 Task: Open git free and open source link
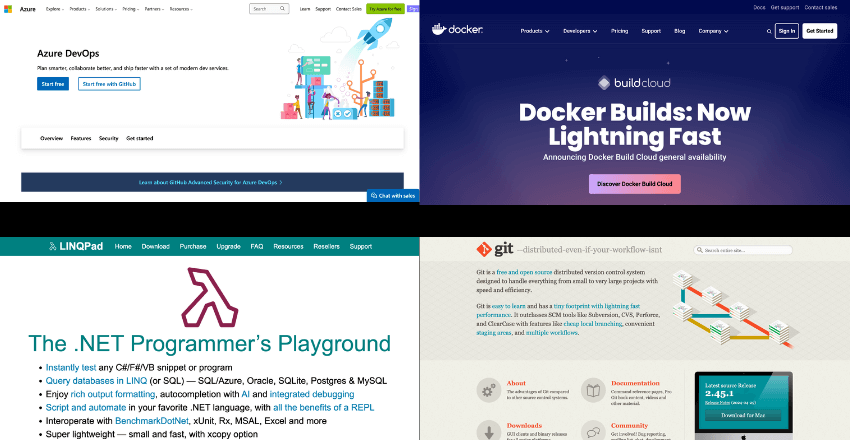525,273
